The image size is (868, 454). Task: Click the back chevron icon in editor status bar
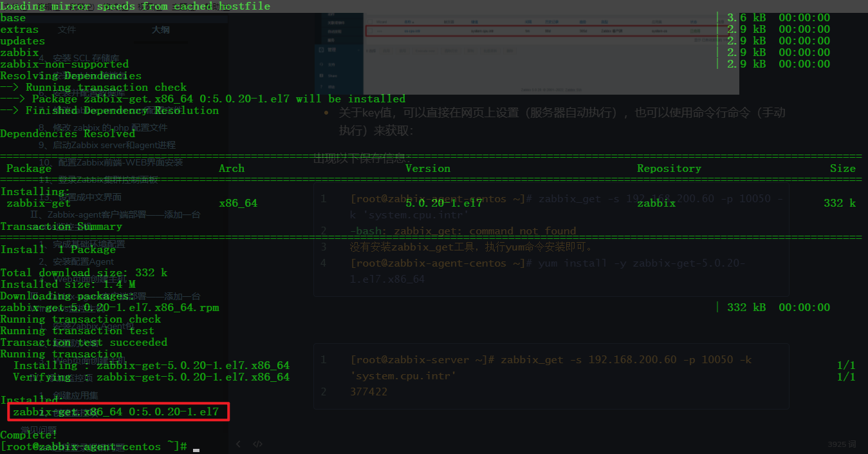coord(239,444)
